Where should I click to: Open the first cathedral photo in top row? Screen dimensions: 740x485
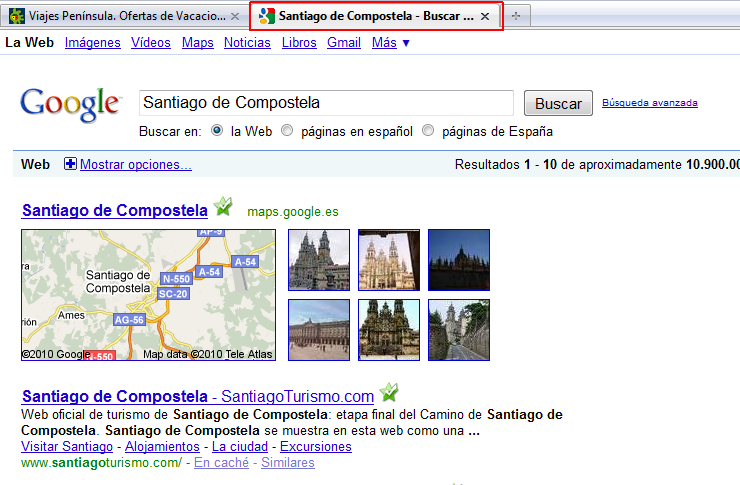pyautogui.click(x=319, y=260)
